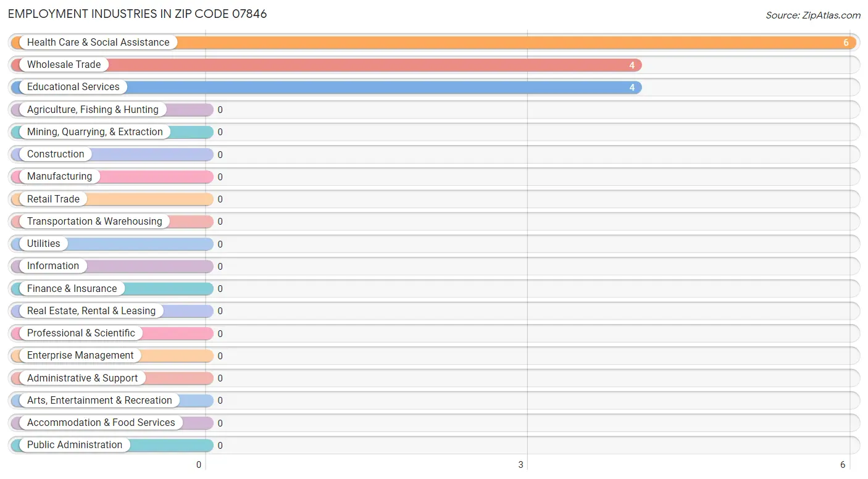This screenshot has height=479, width=868.
Task: Click the Finance & Insurance label
Action: pos(72,288)
